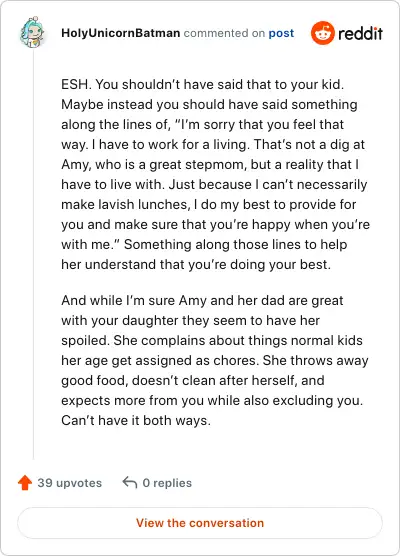Click the line "good food, doesn't clean after herself"
Viewport: 400px width, 556px height.
[193, 380]
